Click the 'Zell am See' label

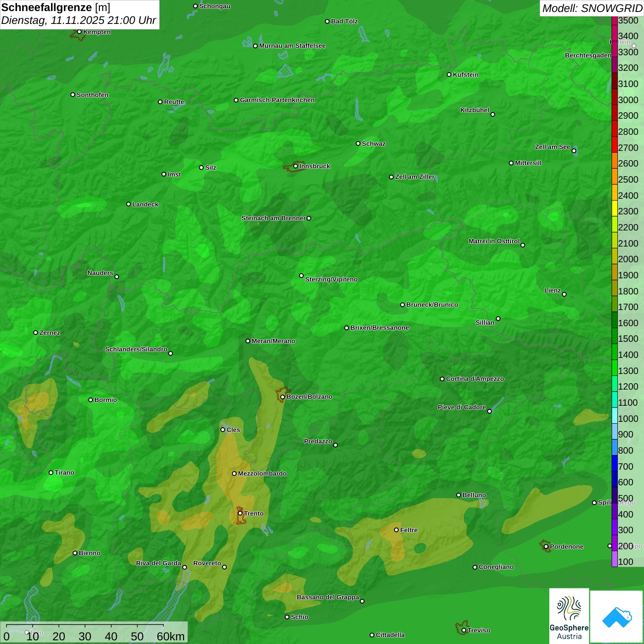[x=552, y=147]
